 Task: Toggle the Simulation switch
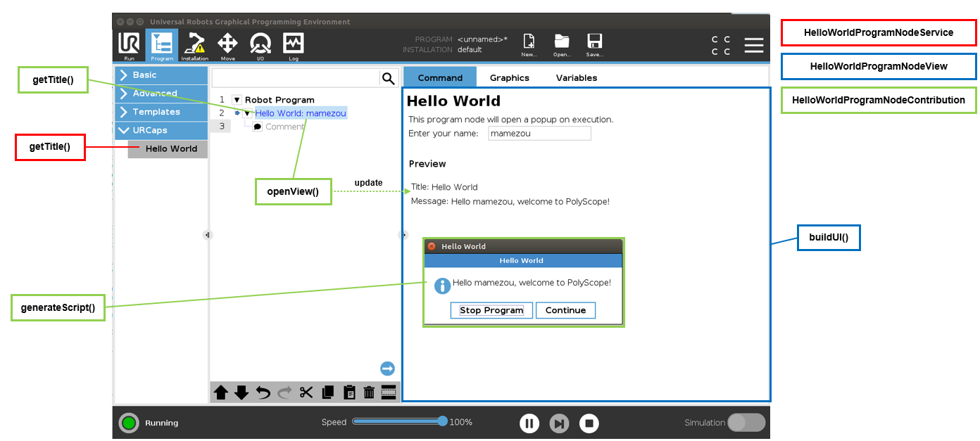(x=746, y=423)
